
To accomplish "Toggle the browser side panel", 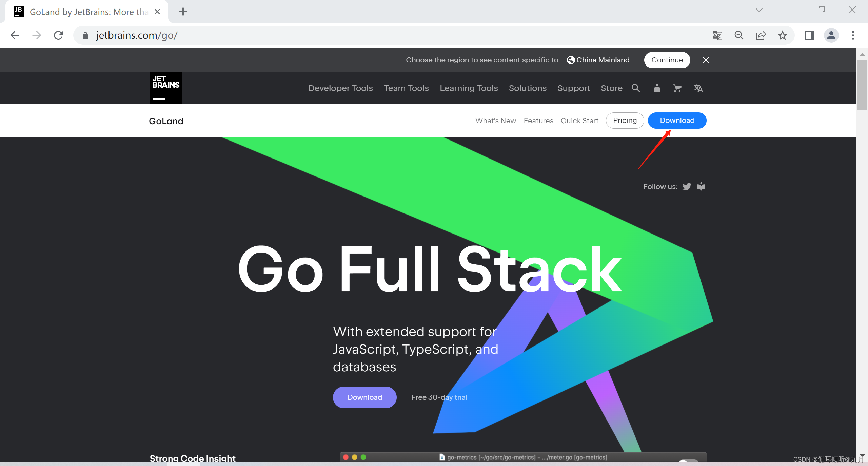I will pyautogui.click(x=810, y=35).
